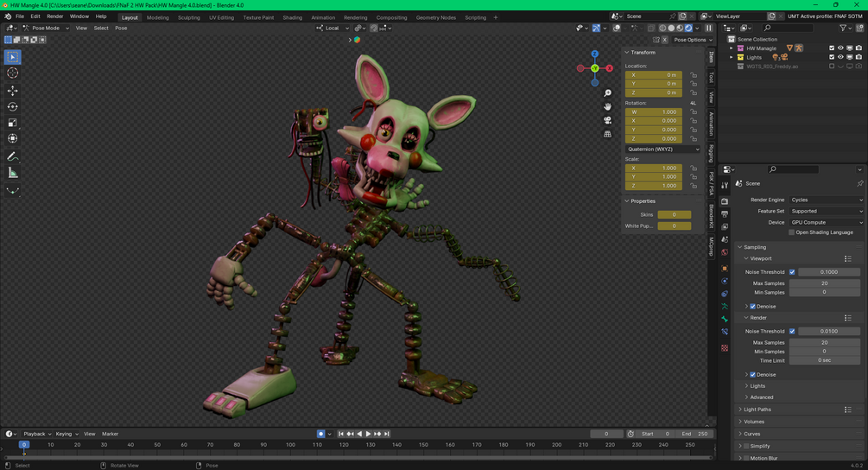Viewport: 868px width, 470px height.
Task: Toggle the Simplify checkbox
Action: click(746, 446)
